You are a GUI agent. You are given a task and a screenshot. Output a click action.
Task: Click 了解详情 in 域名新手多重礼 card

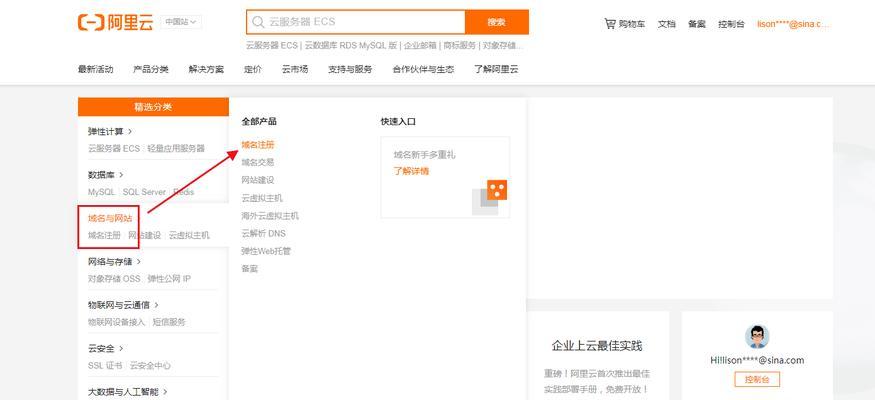point(411,171)
